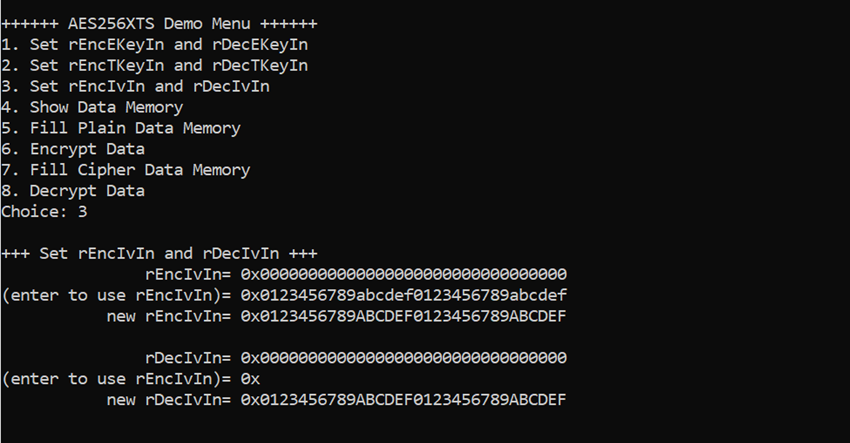Click the AES256XTS Demo Menu title line

159,24
